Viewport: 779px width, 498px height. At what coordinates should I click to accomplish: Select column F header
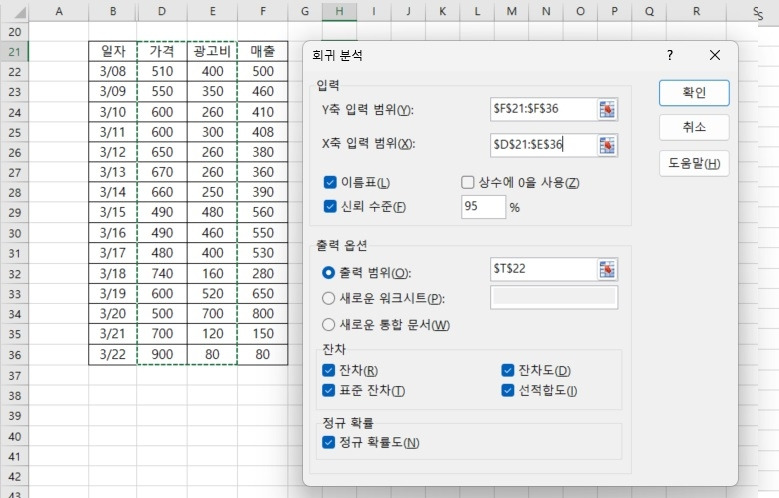262,11
